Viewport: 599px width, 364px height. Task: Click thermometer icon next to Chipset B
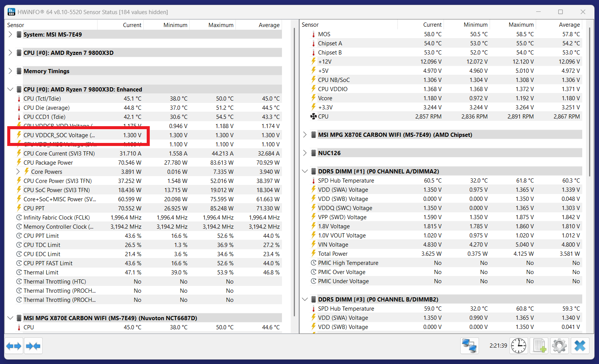pyautogui.click(x=313, y=53)
